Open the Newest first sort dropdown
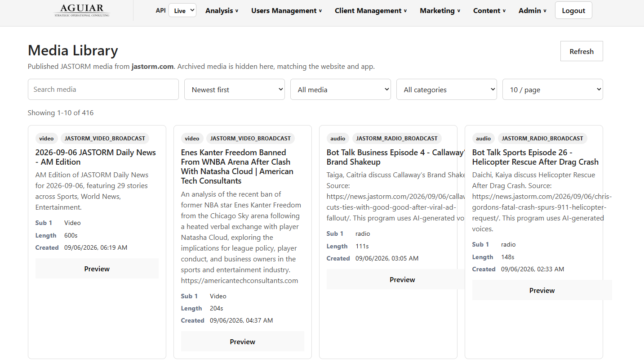Image resolution: width=644 pixels, height=364 pixels. point(235,90)
